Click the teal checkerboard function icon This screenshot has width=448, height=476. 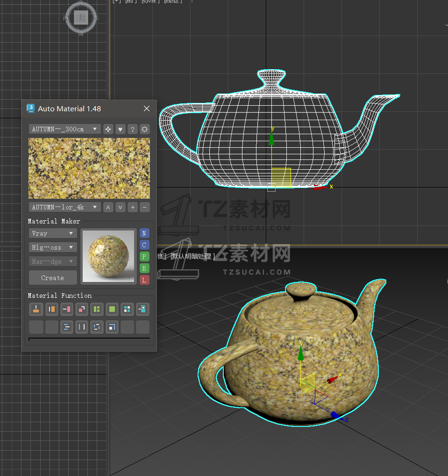127,309
